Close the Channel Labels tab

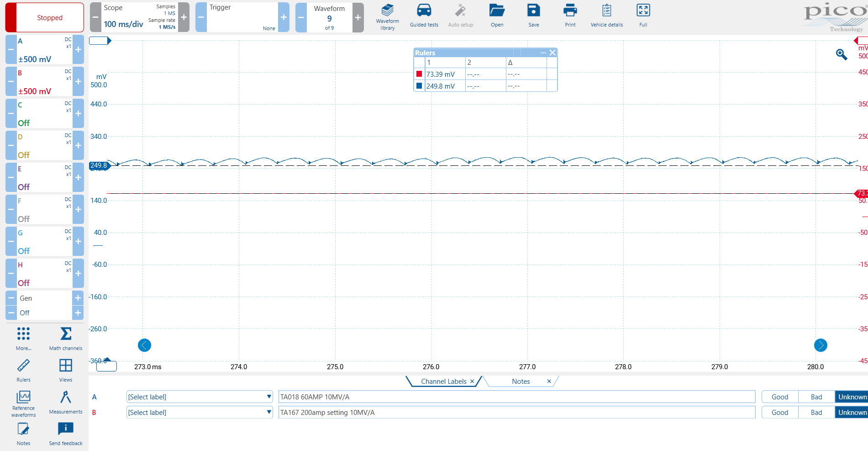(x=472, y=381)
